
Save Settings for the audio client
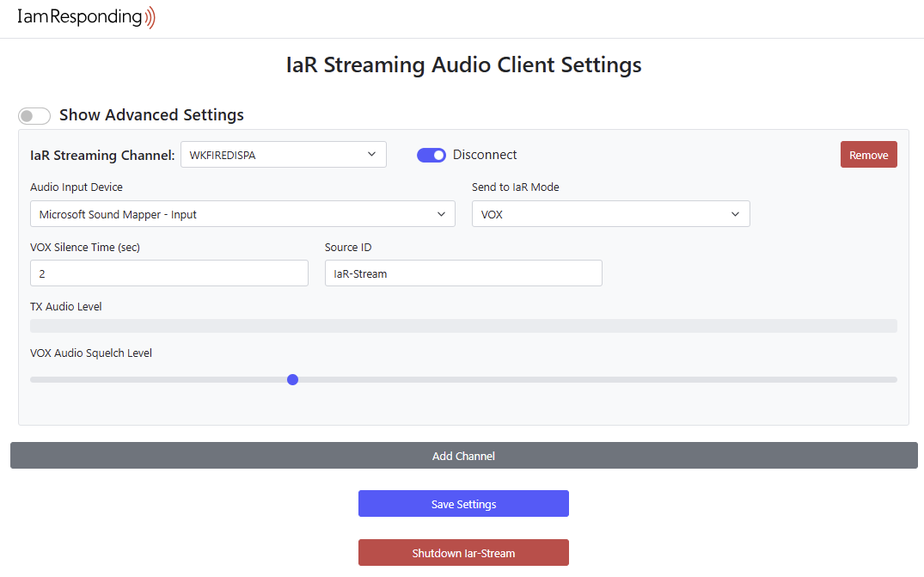pos(464,504)
